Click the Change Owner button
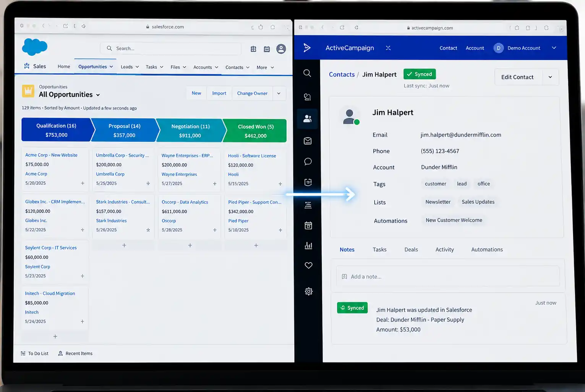This screenshot has height=392, width=585. point(252,93)
